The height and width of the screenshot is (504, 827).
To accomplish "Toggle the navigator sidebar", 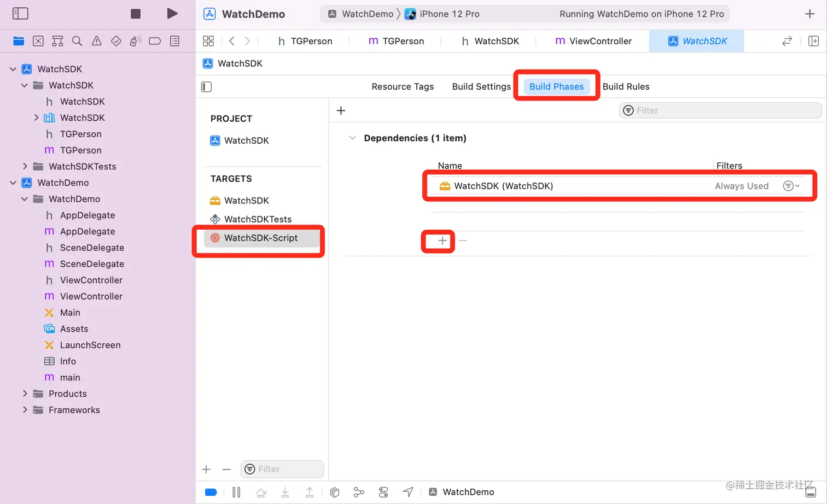I will click(x=20, y=14).
